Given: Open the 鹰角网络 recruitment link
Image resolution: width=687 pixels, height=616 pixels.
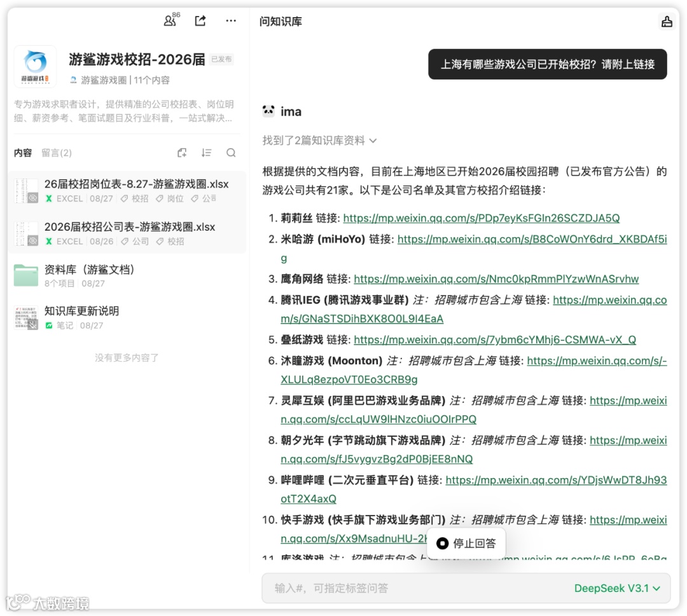Looking at the screenshot, I should [x=496, y=279].
